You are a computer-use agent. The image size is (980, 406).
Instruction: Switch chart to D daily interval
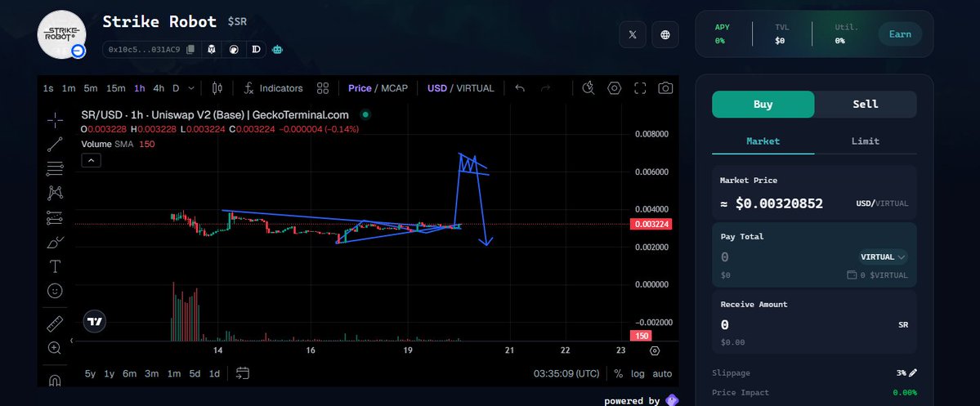176,88
